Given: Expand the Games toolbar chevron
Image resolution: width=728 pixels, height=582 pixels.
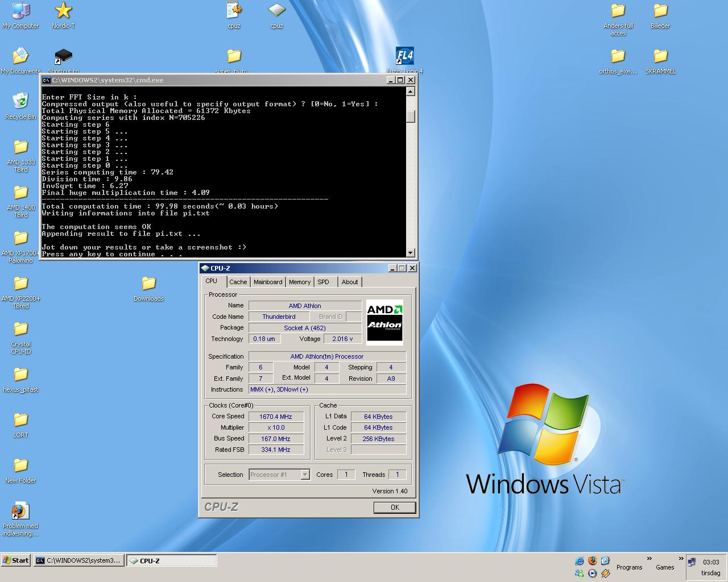Looking at the screenshot, I should click(680, 559).
